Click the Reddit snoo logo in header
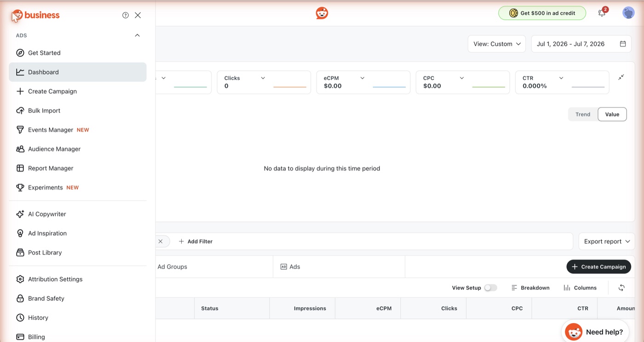 [x=322, y=13]
